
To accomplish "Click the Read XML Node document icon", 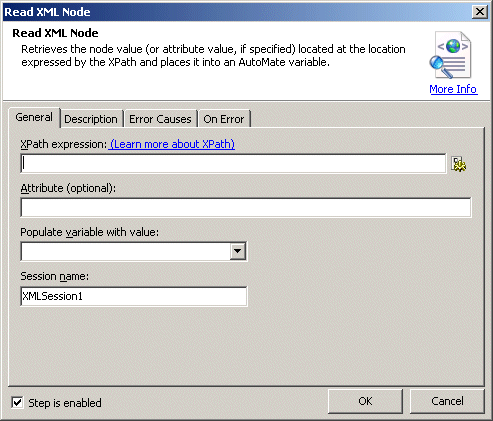I will [x=450, y=55].
